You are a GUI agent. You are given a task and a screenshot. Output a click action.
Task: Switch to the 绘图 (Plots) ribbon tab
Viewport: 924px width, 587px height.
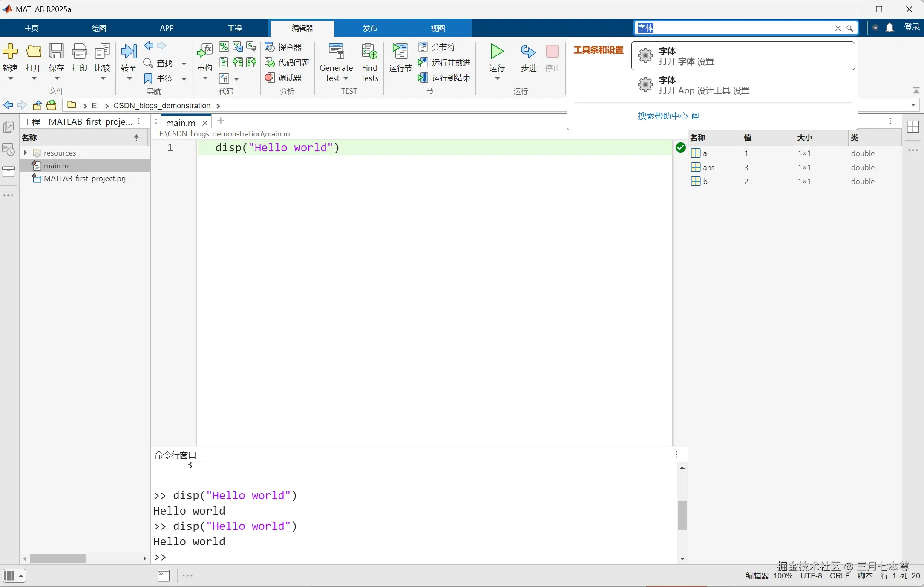99,28
